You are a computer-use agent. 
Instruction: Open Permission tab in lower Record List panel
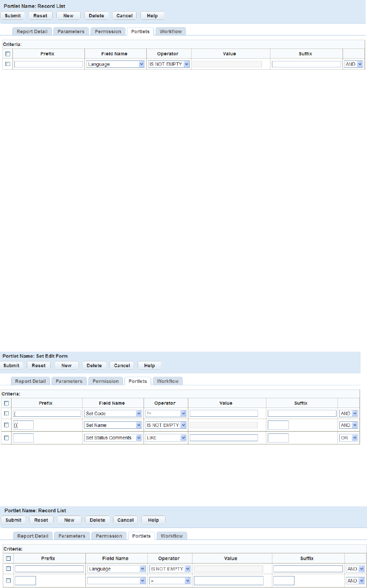pos(109,536)
